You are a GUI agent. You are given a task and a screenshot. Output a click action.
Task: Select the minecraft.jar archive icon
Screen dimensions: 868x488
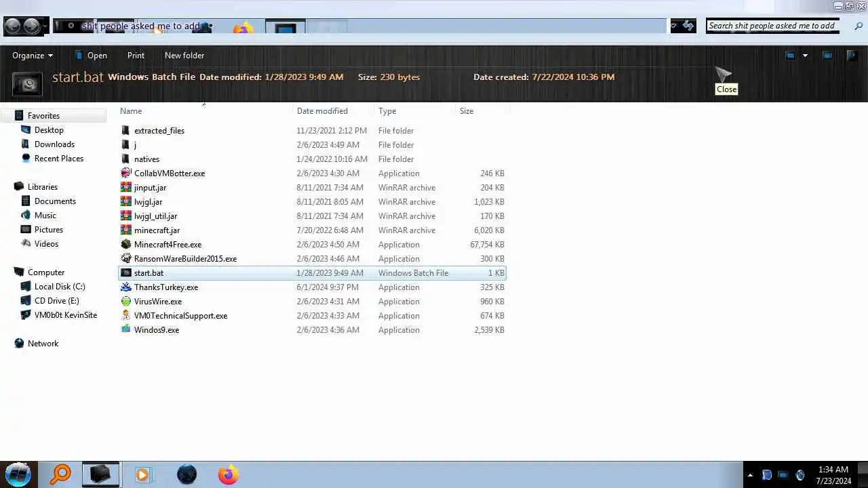[125, 230]
